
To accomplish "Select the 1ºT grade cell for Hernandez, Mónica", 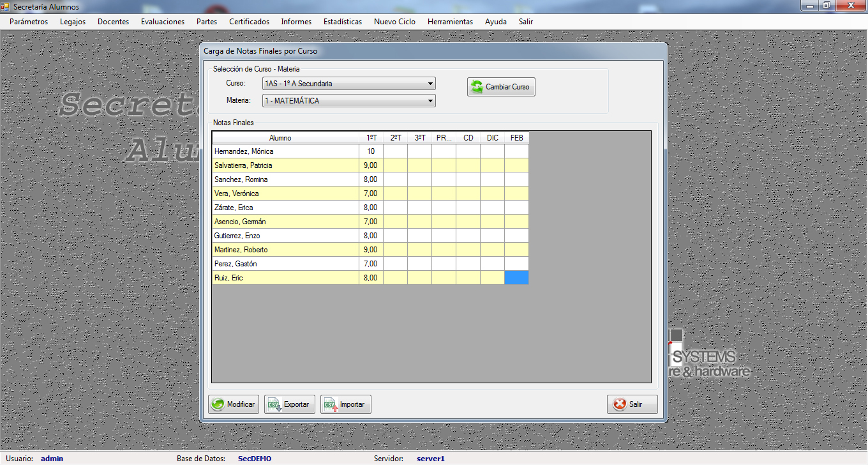I will (371, 151).
